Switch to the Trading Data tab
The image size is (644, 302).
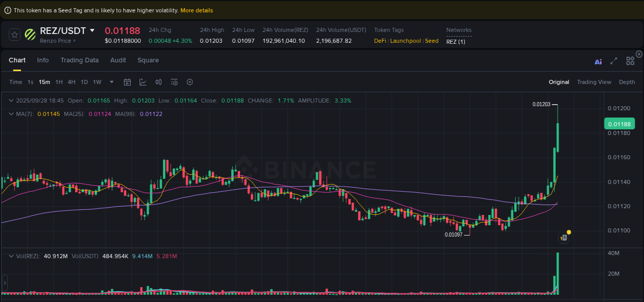coord(79,60)
